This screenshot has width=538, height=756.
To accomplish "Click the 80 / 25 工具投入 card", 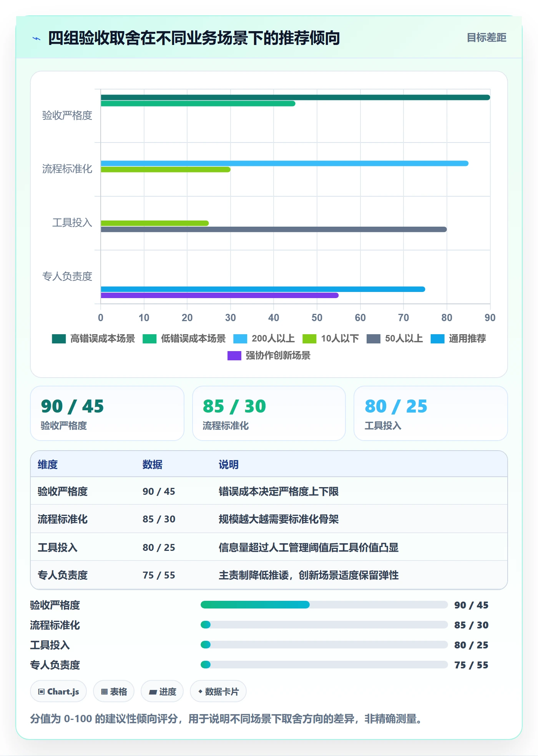I will (431, 413).
